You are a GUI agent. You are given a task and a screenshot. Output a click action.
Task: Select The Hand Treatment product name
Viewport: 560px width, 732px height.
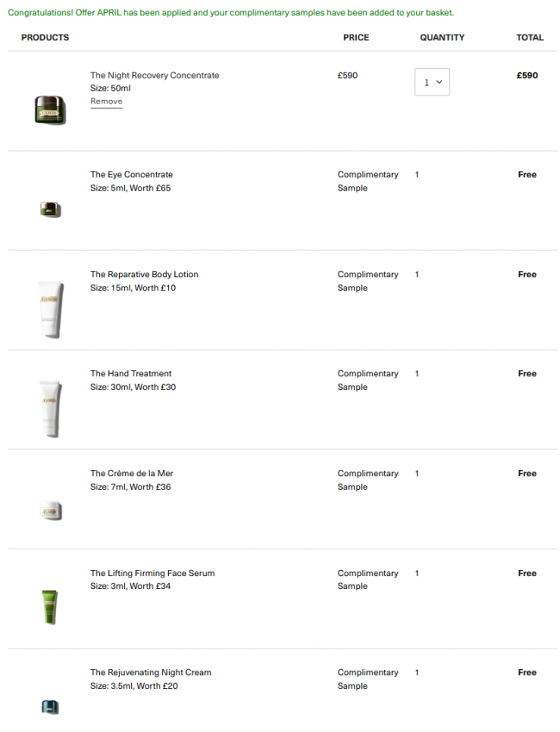[131, 374]
